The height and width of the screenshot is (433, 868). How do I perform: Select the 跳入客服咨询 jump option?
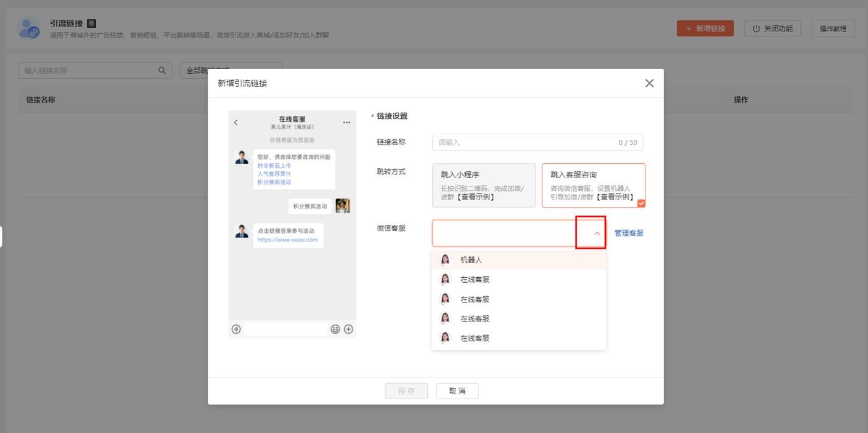pyautogui.click(x=593, y=185)
